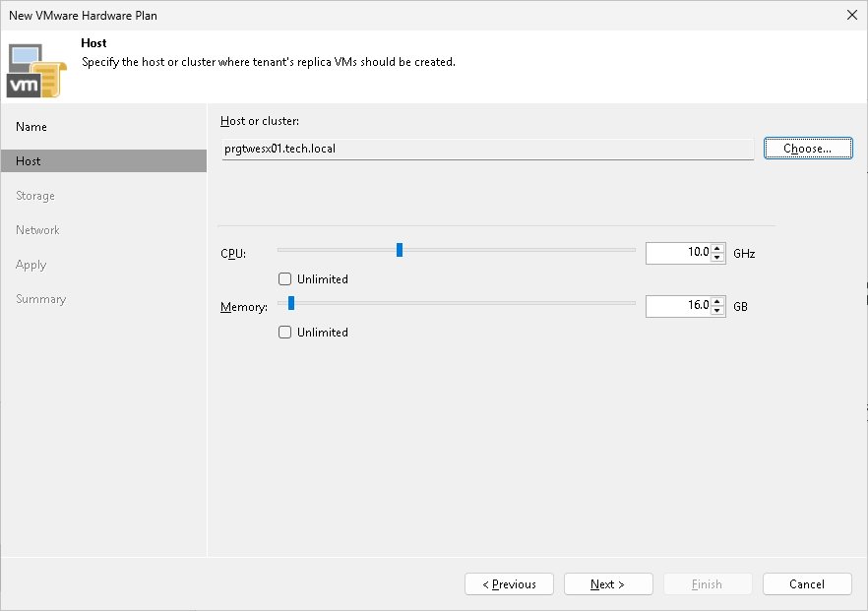Viewport: 868px width, 611px height.
Task: Cancel the hardware plan wizard
Action: 807,583
